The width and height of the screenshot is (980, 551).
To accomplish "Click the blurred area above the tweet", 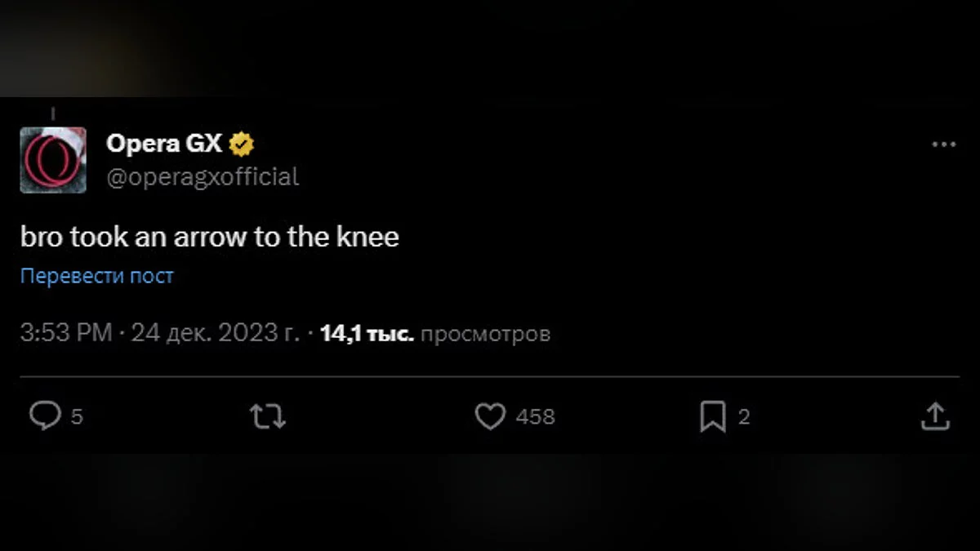I will [490, 45].
